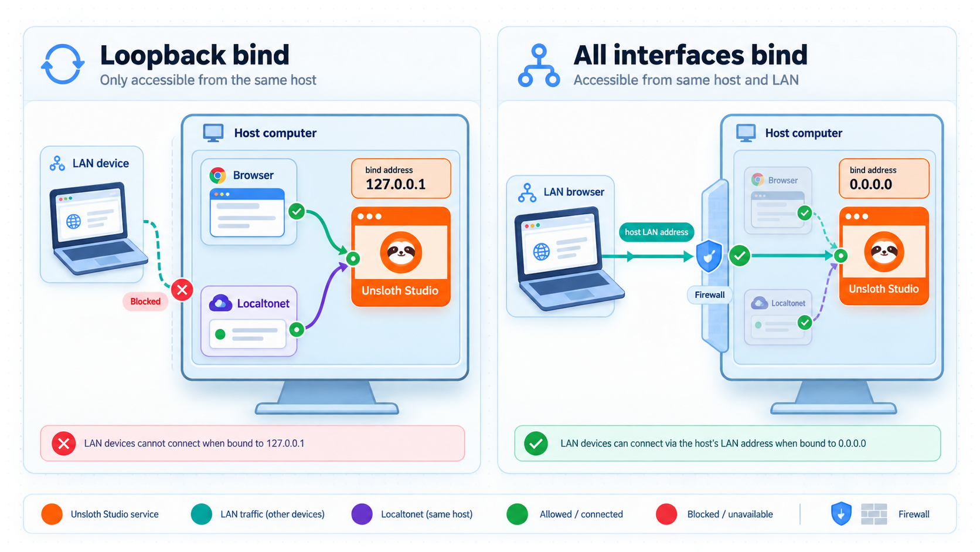Click "Allowed / connected" legend text
980x552 pixels.
coord(581,514)
